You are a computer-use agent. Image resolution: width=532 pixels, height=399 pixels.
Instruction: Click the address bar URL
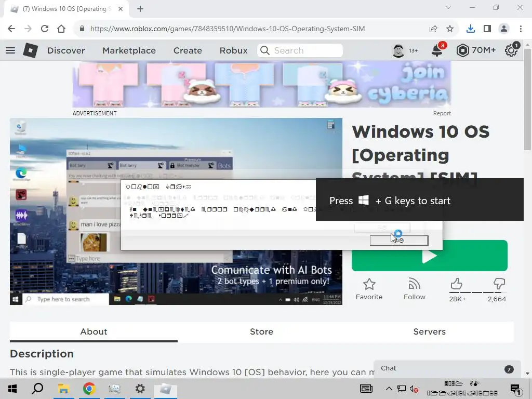228,29
